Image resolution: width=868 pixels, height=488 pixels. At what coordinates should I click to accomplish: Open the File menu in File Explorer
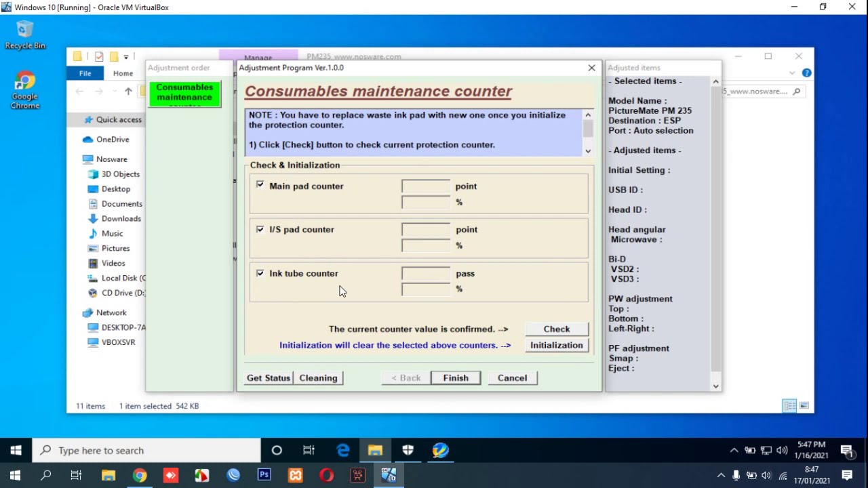tap(85, 73)
